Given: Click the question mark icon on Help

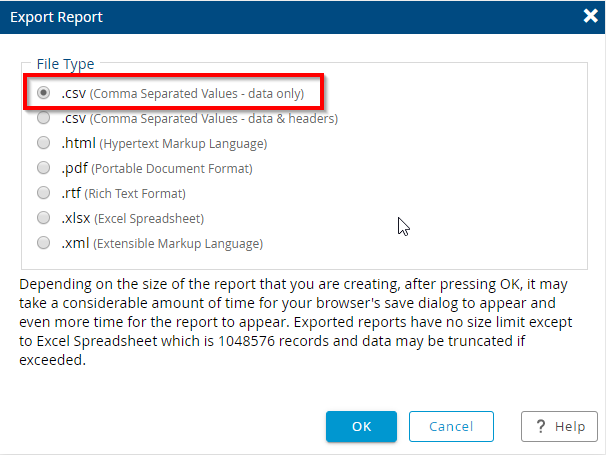Looking at the screenshot, I should (x=540, y=426).
